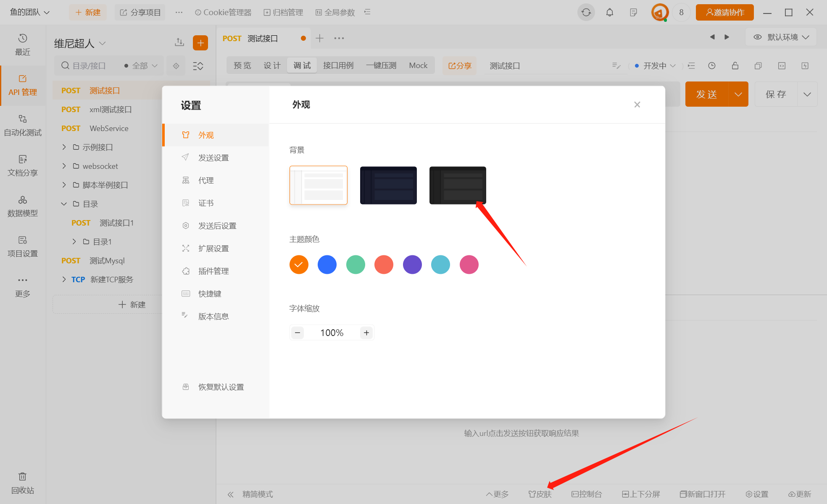Choose the green theme color
This screenshot has width=827, height=504.
356,265
